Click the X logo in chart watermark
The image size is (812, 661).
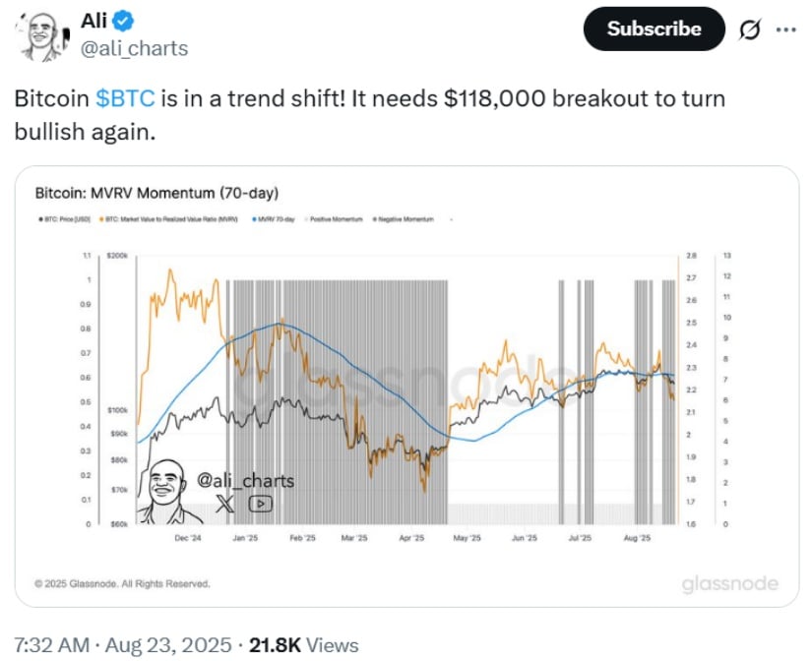(x=225, y=503)
